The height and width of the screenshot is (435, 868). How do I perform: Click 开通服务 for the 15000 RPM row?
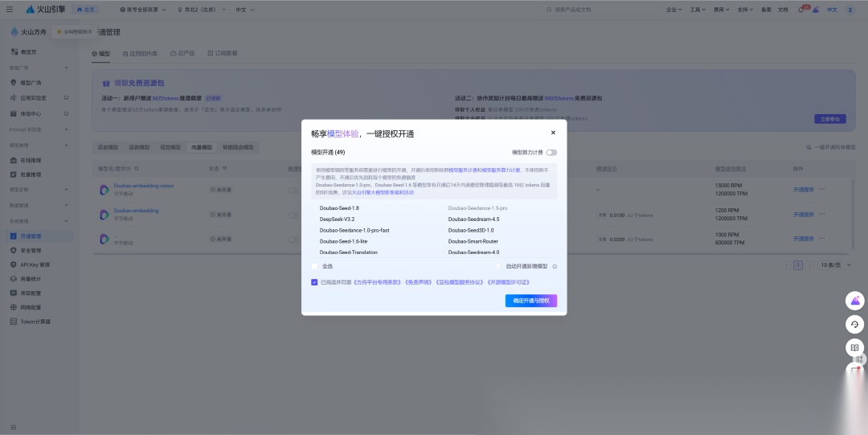coord(803,190)
